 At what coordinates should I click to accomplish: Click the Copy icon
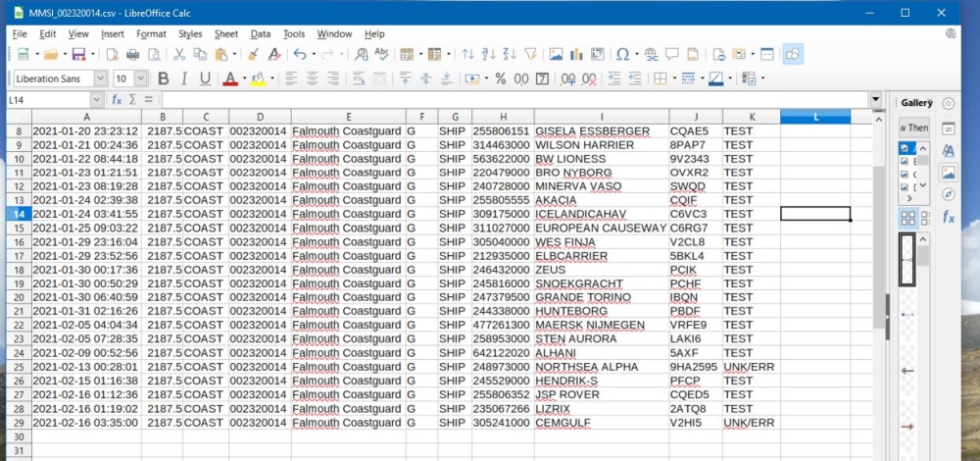pos(200,54)
